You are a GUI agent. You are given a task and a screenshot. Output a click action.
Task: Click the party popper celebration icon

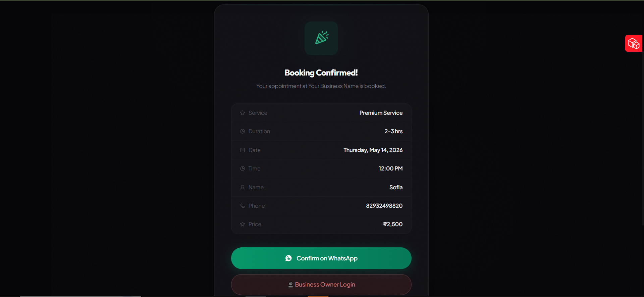click(321, 38)
